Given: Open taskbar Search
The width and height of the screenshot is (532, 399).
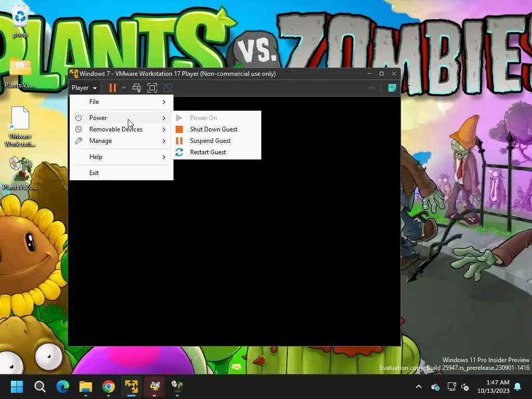Looking at the screenshot, I should [39, 387].
